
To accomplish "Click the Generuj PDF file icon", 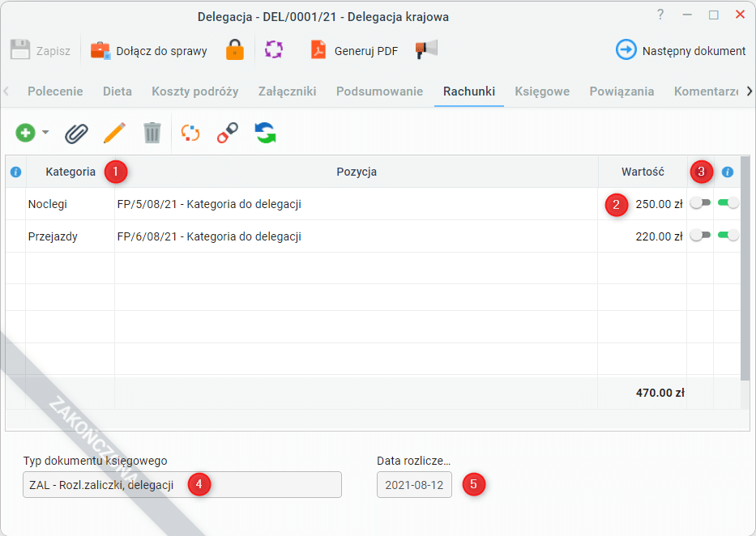I will click(x=318, y=49).
